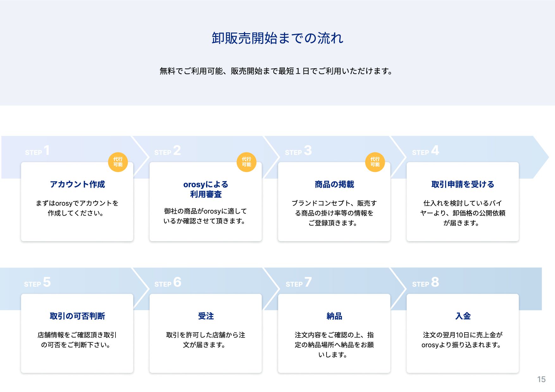
Task: Click the 受注 heading
Action: pos(206,316)
